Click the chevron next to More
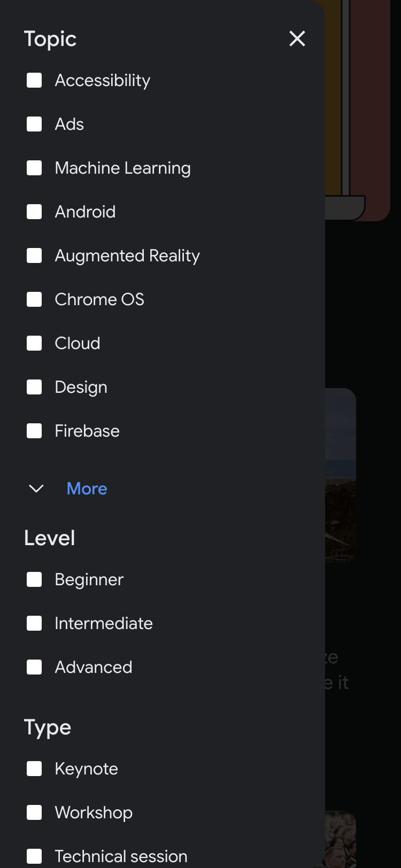The width and height of the screenshot is (401, 868). pos(35,488)
